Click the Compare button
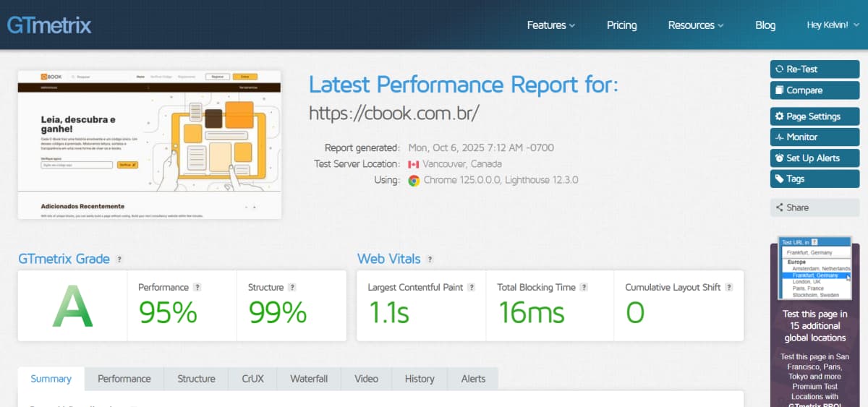This screenshot has width=868, height=407. pos(814,90)
